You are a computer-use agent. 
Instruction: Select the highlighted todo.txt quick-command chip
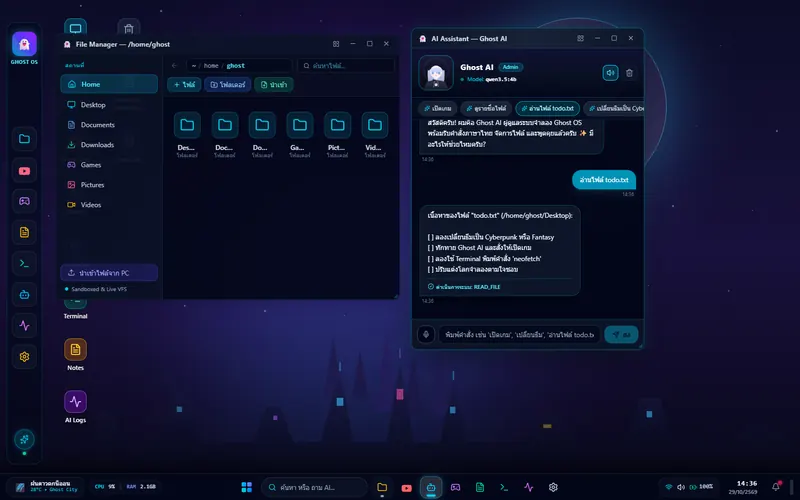tap(547, 109)
